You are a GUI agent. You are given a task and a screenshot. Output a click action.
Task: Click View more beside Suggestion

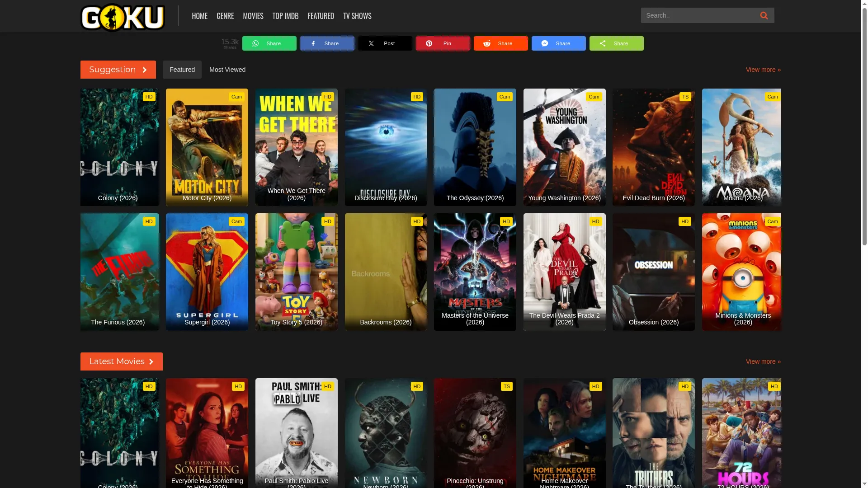coord(763,70)
